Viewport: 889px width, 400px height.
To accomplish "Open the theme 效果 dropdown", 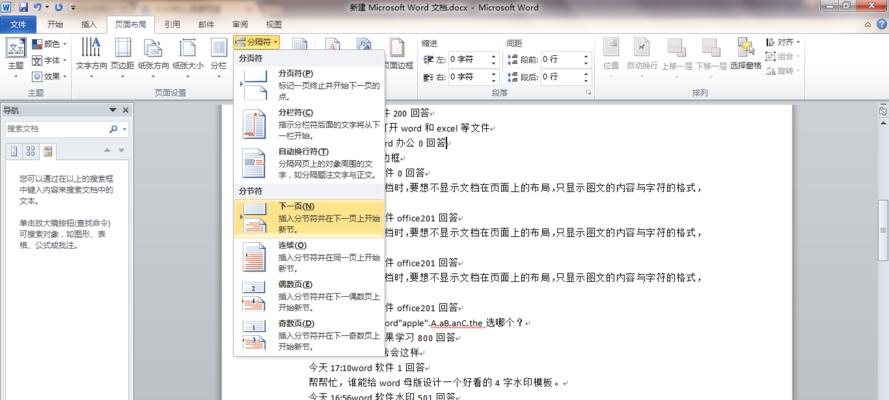I will 49,76.
